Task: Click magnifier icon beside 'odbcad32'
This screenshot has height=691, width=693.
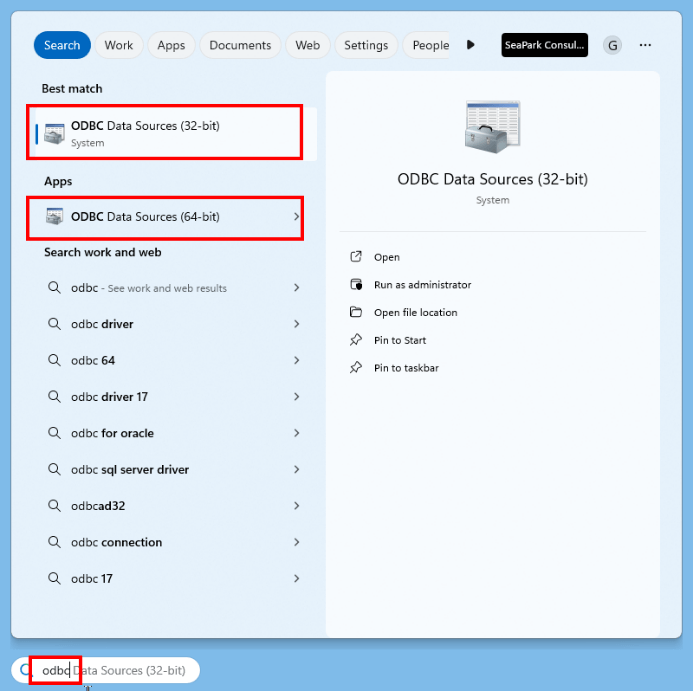Action: [54, 505]
